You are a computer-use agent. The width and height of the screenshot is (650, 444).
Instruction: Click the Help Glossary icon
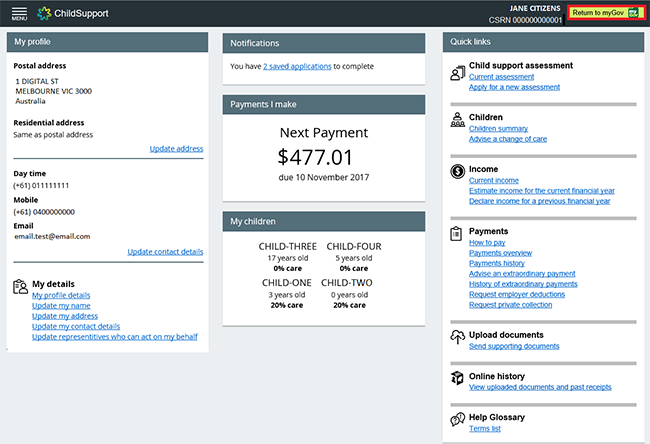click(x=456, y=418)
